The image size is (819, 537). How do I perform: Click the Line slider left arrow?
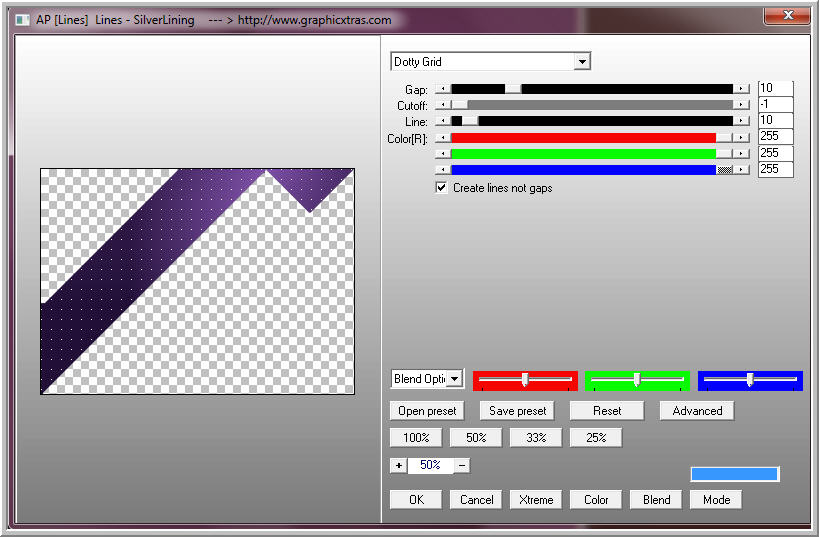[x=443, y=121]
